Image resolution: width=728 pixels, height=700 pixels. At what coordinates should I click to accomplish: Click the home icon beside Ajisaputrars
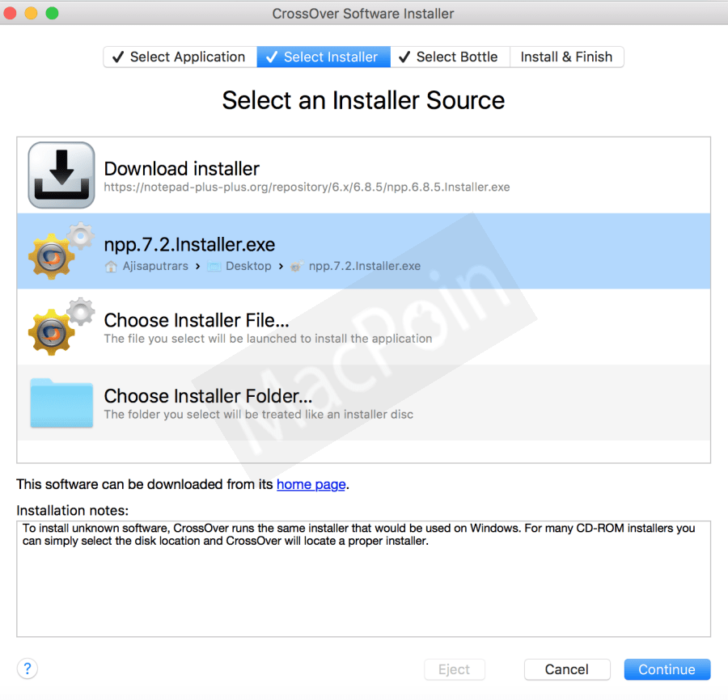(x=111, y=266)
